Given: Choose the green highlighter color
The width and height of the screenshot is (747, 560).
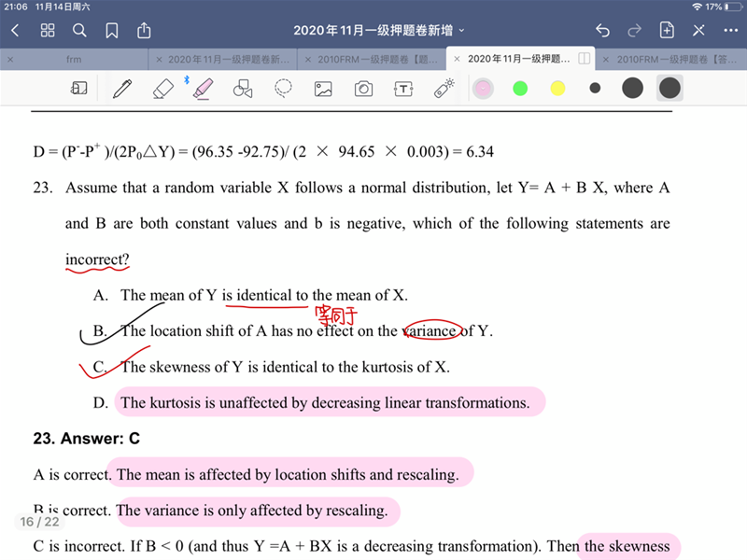Looking at the screenshot, I should pos(520,89).
